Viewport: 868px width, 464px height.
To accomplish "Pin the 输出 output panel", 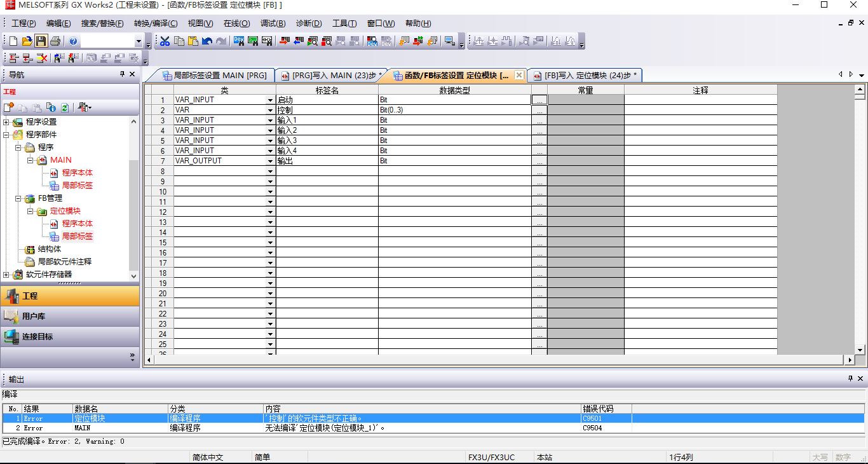I will coord(851,379).
